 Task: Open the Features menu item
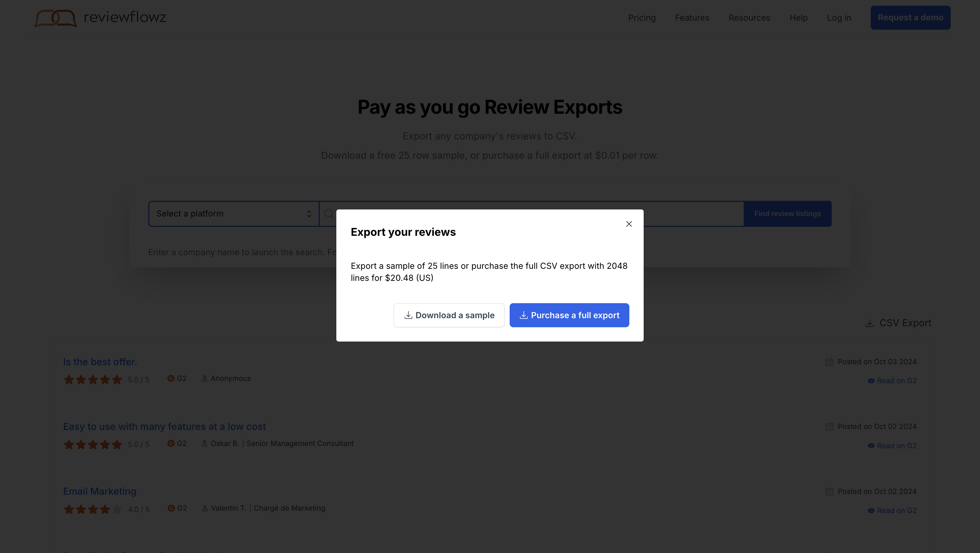point(692,17)
